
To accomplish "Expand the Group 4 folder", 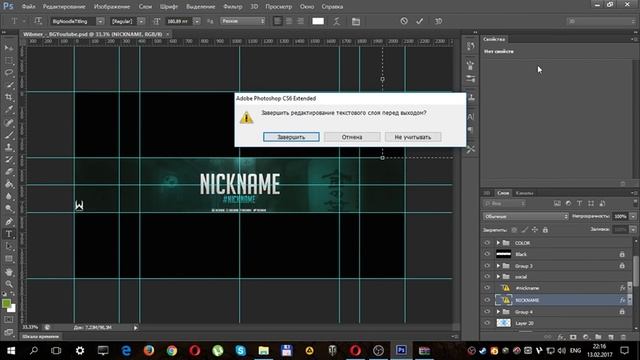I will coord(498,311).
